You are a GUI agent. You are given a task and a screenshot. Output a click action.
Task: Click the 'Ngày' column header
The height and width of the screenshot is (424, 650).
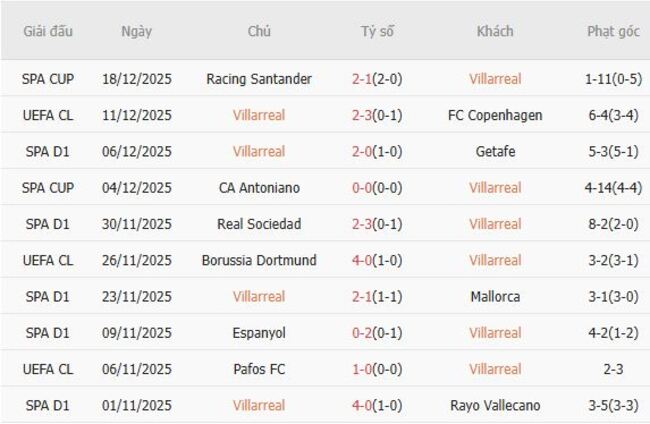coord(137,31)
